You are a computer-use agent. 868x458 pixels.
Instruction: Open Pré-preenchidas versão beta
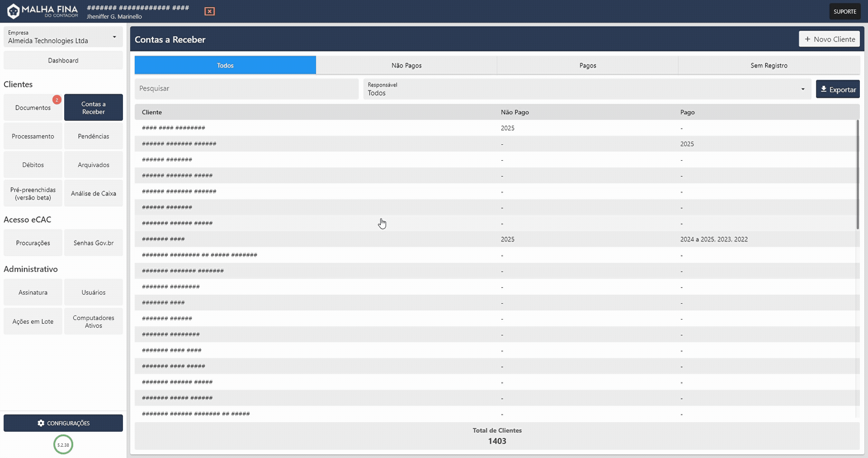pyautogui.click(x=33, y=193)
